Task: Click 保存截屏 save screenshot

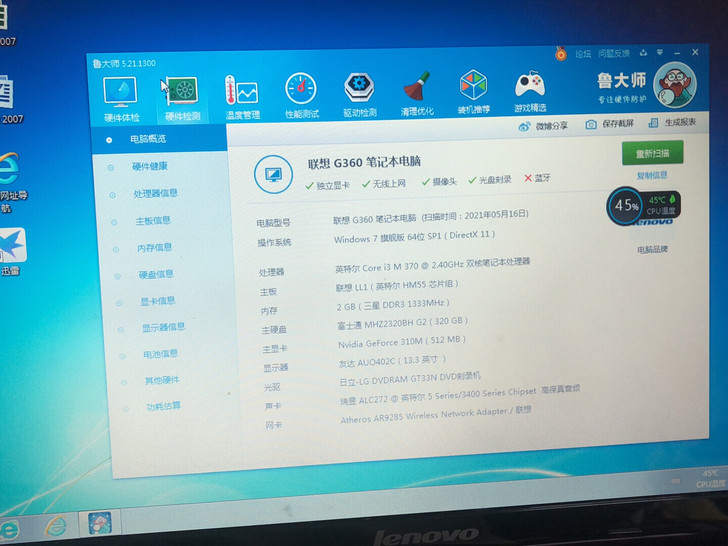Action: click(610, 124)
